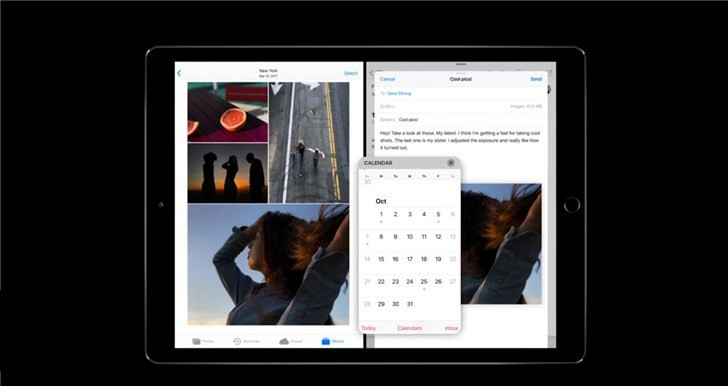The height and width of the screenshot is (386, 728).
Task: Select October 6 in the calendar
Action: tap(453, 215)
